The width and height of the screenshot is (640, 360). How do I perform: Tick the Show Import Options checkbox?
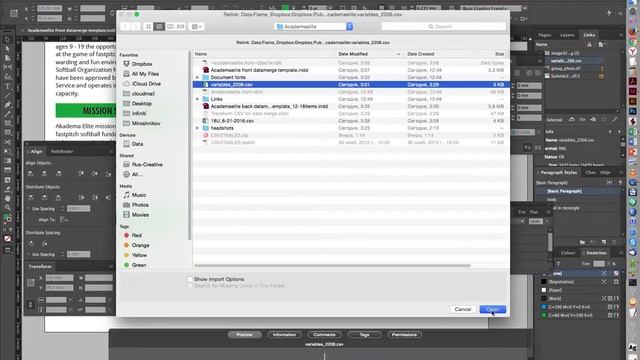point(190,279)
